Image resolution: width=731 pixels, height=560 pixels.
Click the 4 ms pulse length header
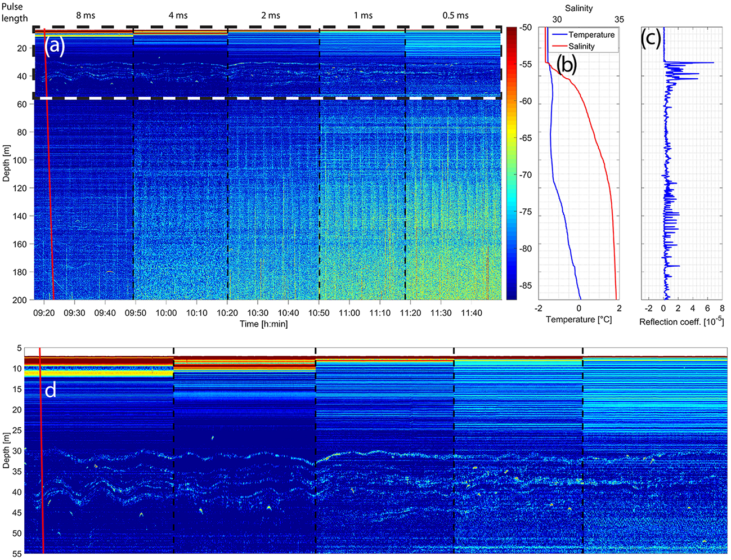point(178,15)
